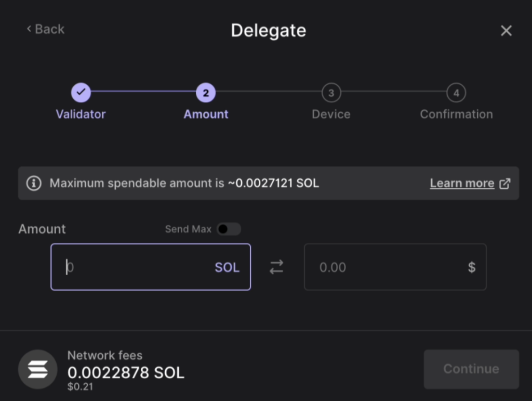Click the circled number 4 Confirmation step icon
The width and height of the screenshot is (532, 401).
456,92
